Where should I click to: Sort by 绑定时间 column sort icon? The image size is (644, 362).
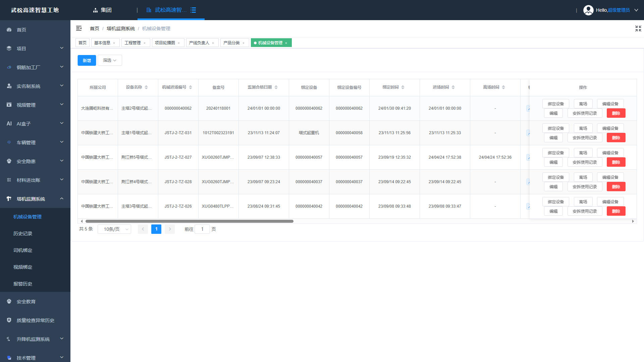403,87
